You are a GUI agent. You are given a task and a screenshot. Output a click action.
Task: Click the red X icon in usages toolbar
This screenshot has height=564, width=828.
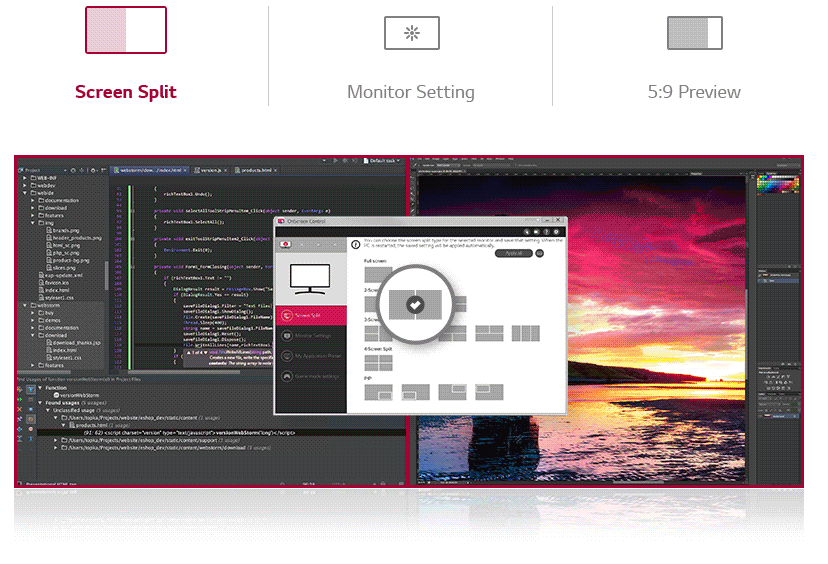click(20, 409)
